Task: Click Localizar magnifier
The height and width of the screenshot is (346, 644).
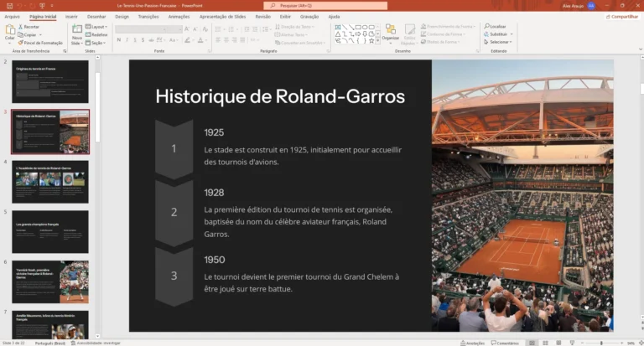Action: pyautogui.click(x=495, y=26)
